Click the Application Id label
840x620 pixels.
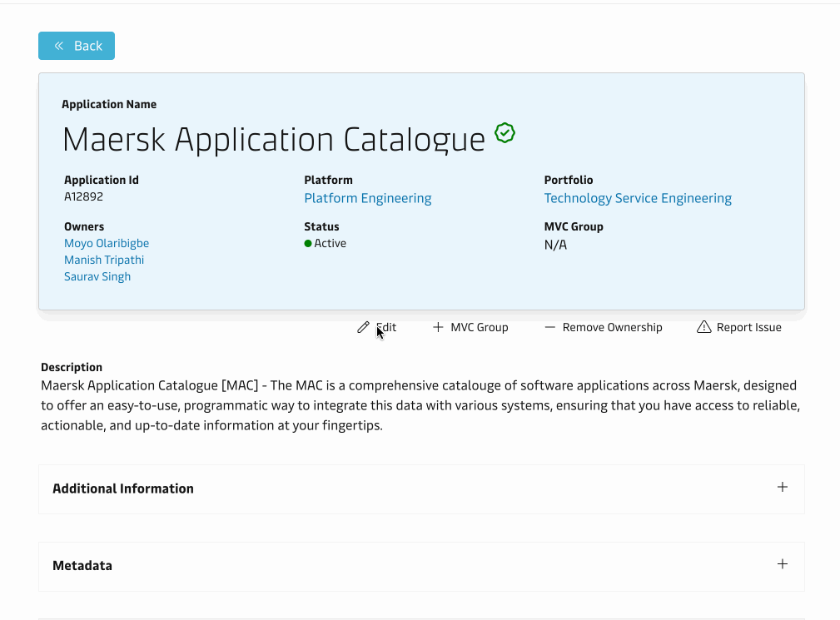[x=102, y=180]
